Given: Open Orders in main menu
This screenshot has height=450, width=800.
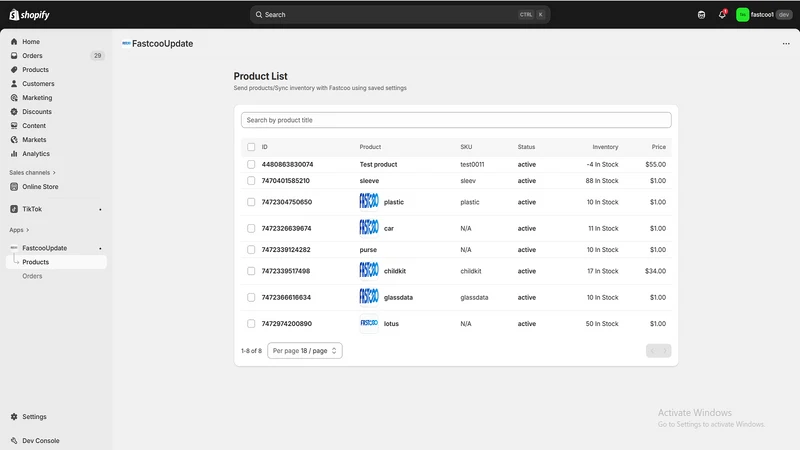Looking at the screenshot, I should (x=32, y=56).
